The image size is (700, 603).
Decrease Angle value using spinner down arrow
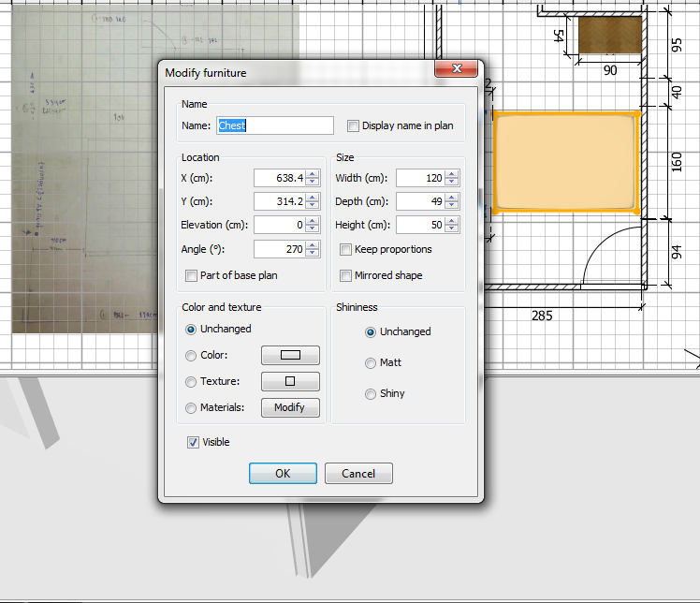pos(313,254)
